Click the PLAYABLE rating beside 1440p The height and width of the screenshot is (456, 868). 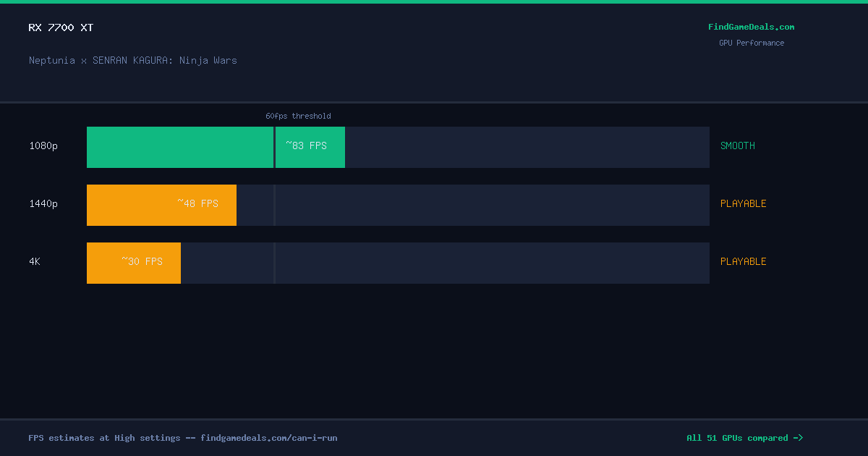743,204
